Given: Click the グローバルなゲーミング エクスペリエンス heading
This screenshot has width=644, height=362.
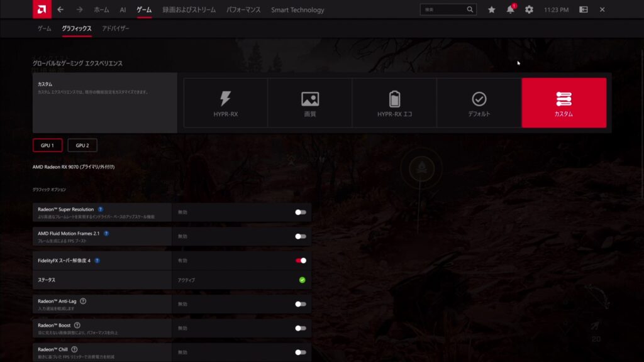Looking at the screenshot, I should (x=77, y=63).
